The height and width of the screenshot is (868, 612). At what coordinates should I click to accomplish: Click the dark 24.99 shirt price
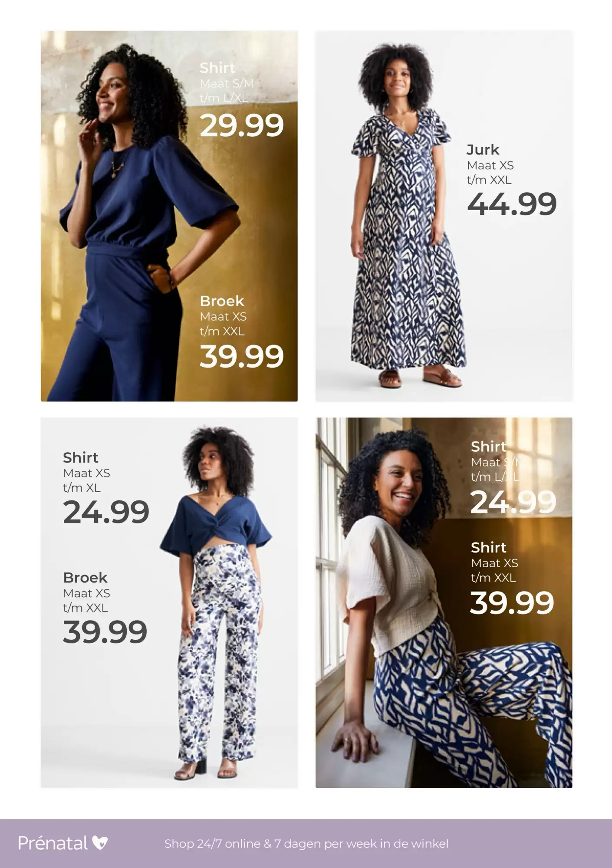click(106, 512)
